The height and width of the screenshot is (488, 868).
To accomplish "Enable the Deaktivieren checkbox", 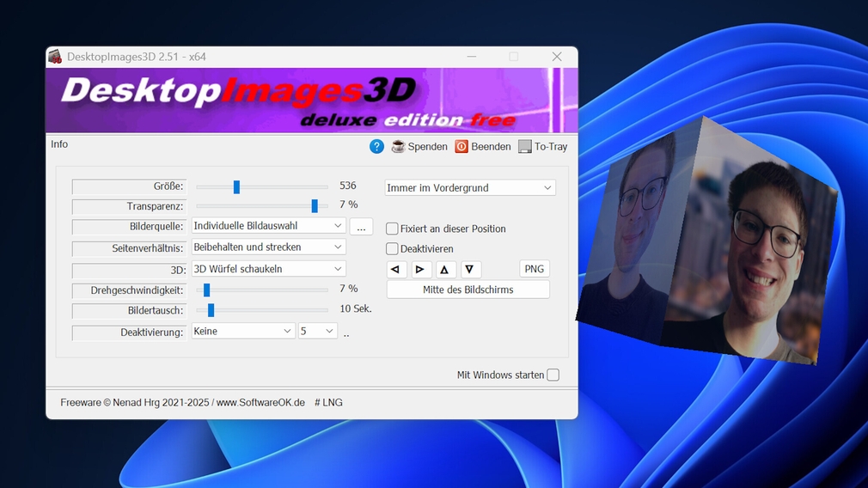I will [x=392, y=249].
